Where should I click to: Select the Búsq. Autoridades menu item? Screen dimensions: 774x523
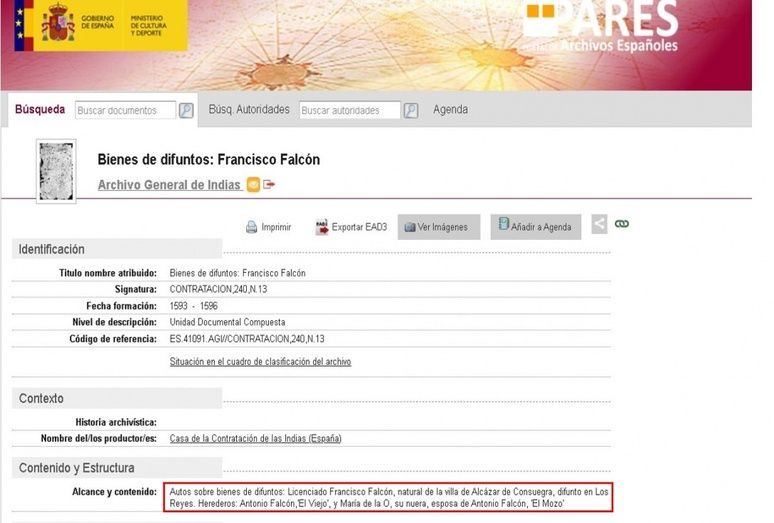(x=249, y=110)
